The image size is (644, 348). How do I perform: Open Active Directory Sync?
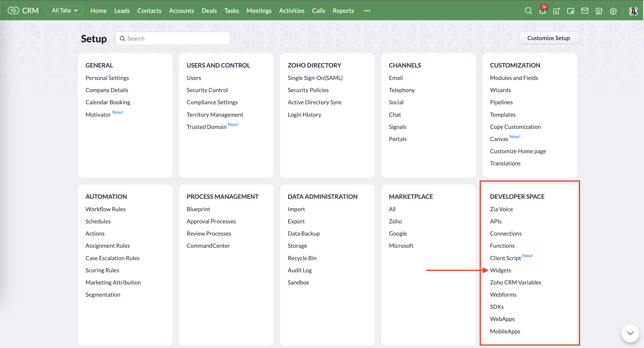click(315, 102)
